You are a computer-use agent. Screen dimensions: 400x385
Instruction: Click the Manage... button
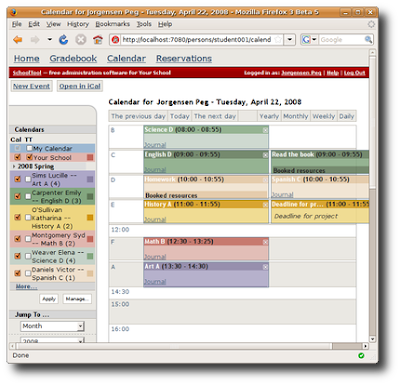pyautogui.click(x=77, y=299)
